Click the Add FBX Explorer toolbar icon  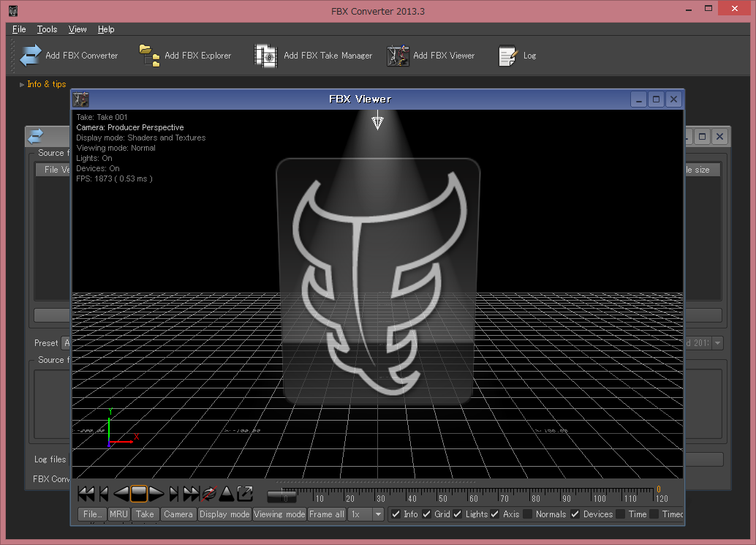coord(149,56)
